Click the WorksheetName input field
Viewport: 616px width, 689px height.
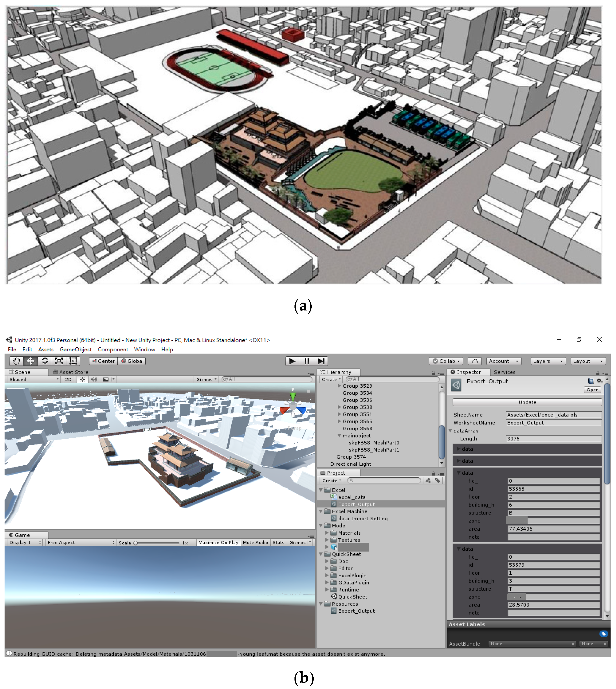pyautogui.click(x=553, y=423)
